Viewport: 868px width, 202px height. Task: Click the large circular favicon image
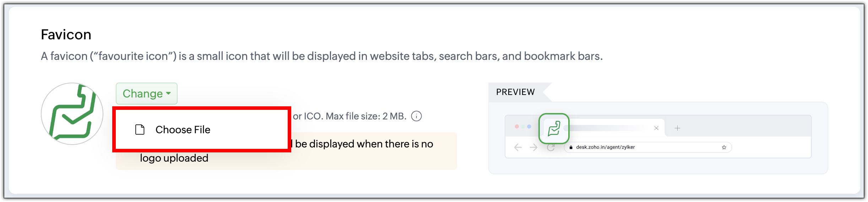(x=72, y=114)
